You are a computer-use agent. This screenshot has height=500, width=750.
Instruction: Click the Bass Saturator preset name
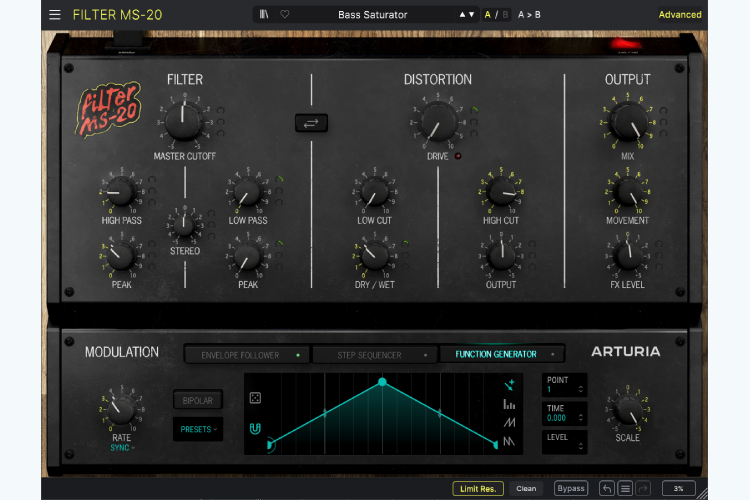coord(373,15)
